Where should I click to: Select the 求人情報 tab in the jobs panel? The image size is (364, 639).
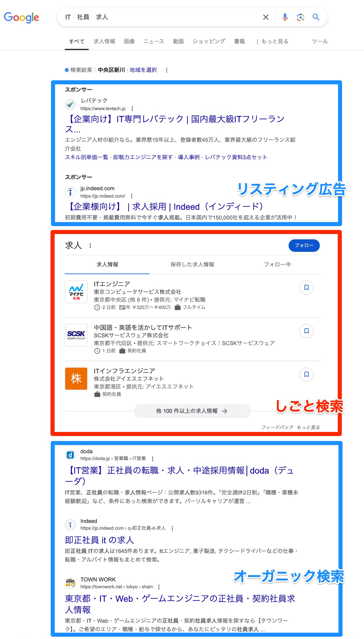tap(107, 265)
